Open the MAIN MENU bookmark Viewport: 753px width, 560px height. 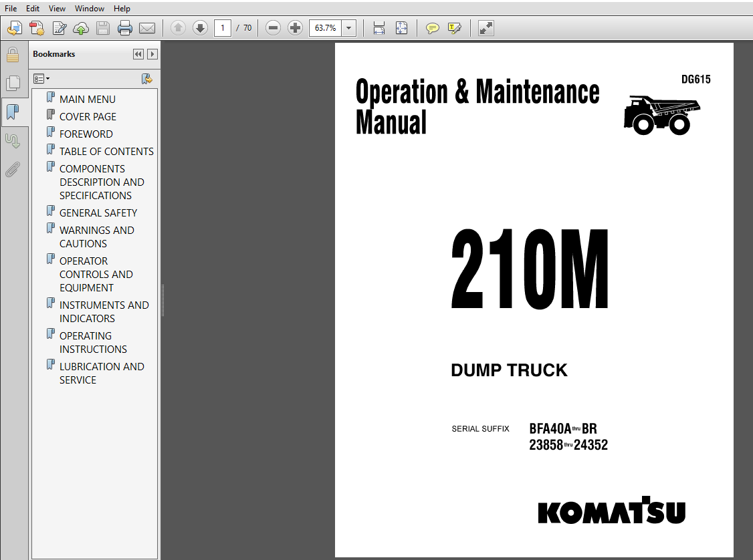tap(88, 100)
